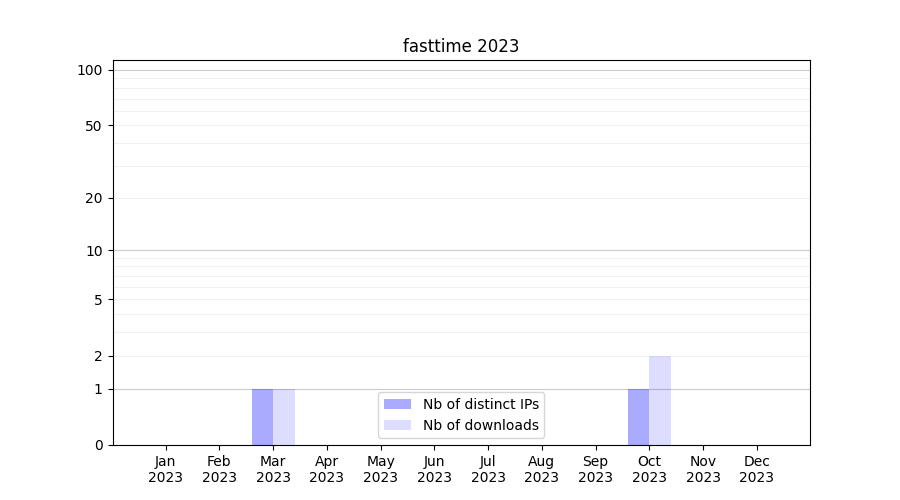Select the 'Jun 2023' x-axis label
900x500 pixels.
pos(434,469)
